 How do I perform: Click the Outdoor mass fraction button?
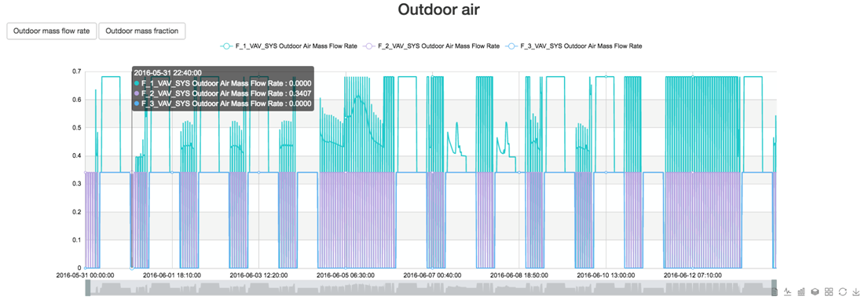(x=141, y=31)
